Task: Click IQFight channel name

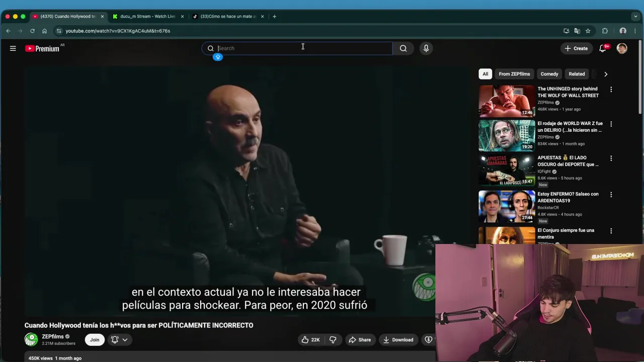Action: pyautogui.click(x=544, y=171)
